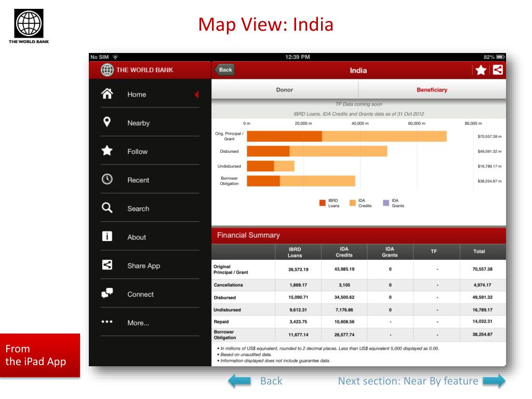Click the value 4,974.17 in Total column
This screenshot has height=399, width=532.
483,285
